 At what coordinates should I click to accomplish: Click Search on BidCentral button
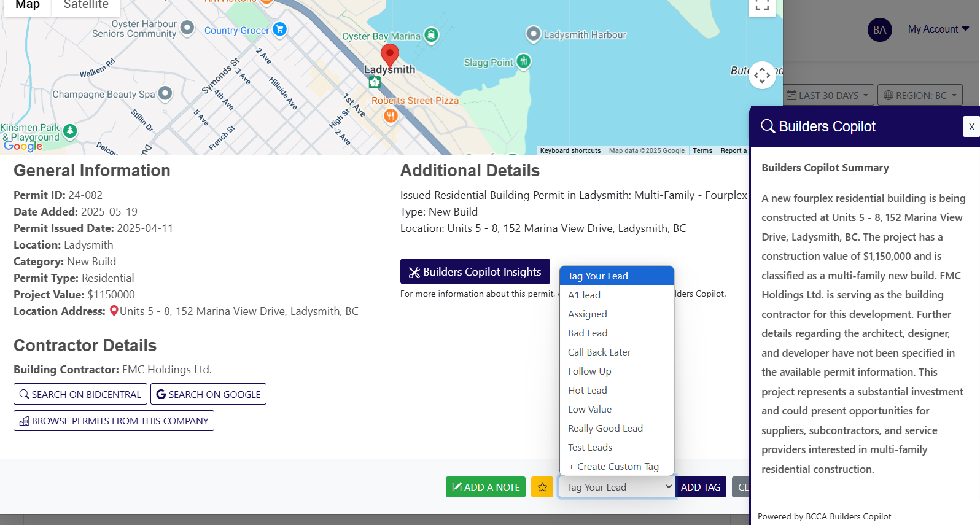[80, 394]
